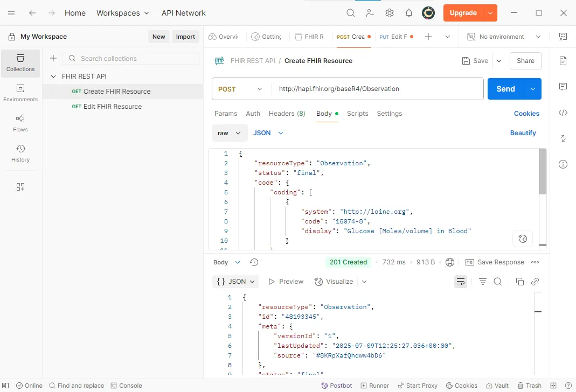Viewport: 576px width, 392px height.
Task: Focus the Search collections field
Action: [x=131, y=58]
